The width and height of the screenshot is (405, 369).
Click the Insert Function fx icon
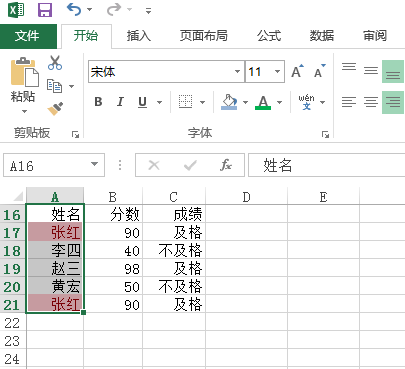[226, 165]
